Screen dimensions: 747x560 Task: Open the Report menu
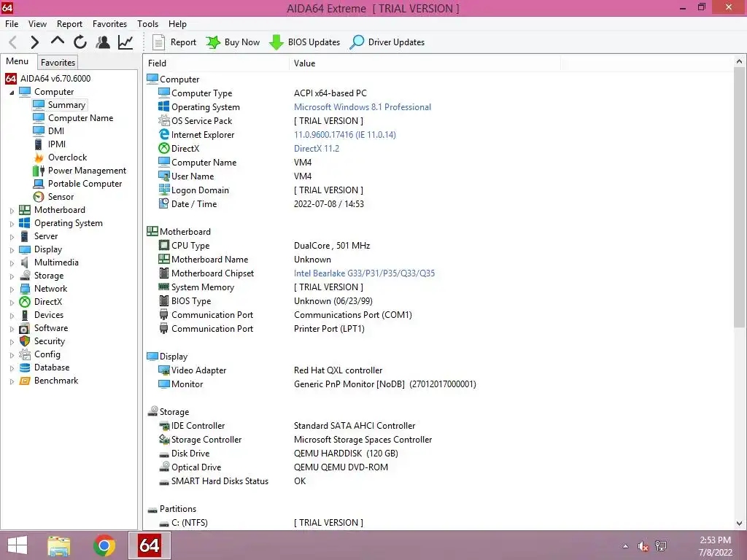[x=69, y=24]
